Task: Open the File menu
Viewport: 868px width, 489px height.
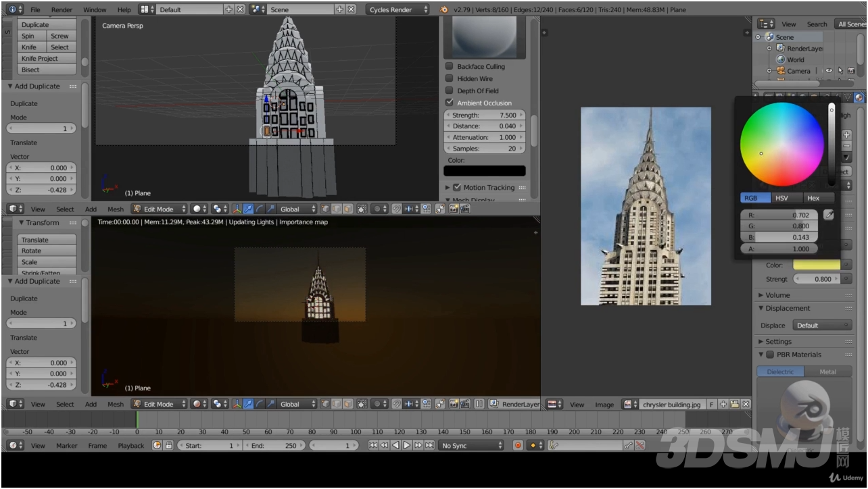Action: [35, 10]
